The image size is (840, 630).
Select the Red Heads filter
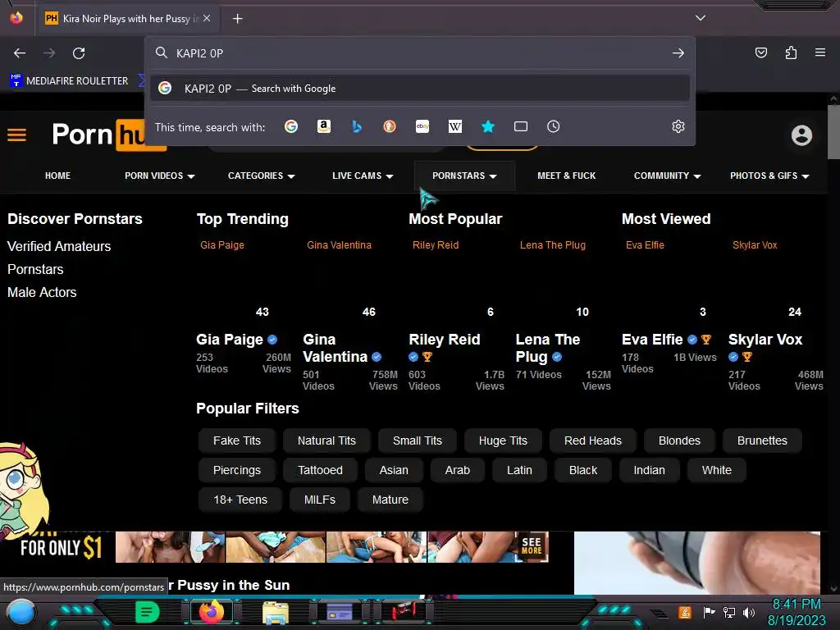pyautogui.click(x=592, y=441)
